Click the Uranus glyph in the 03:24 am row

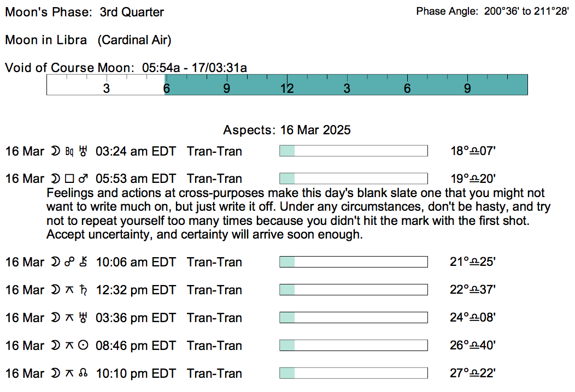click(84, 151)
